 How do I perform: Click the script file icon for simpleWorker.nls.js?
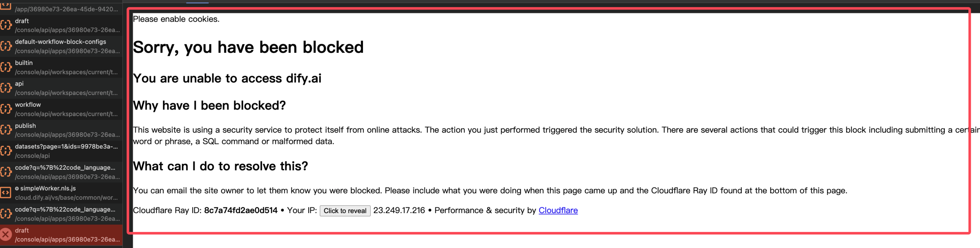click(x=6, y=193)
